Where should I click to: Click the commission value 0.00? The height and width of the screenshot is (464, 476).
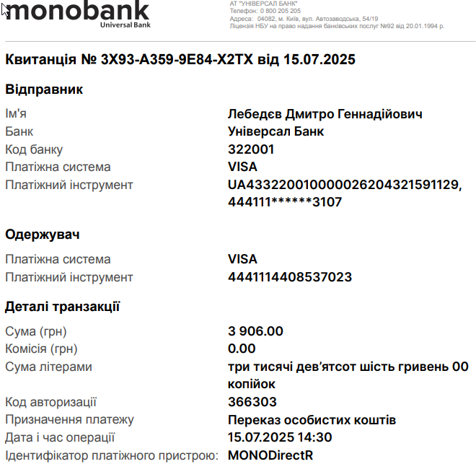[x=242, y=349]
